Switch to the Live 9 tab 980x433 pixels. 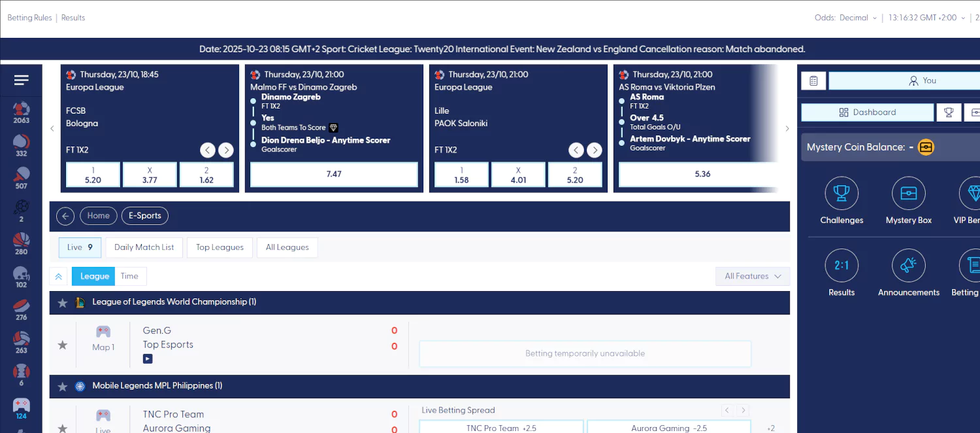coord(80,247)
